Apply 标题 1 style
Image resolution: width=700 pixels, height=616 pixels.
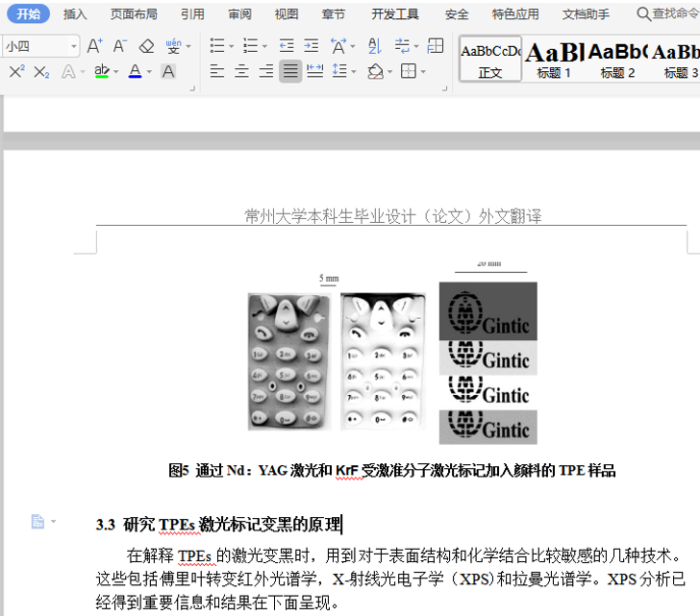click(x=554, y=59)
